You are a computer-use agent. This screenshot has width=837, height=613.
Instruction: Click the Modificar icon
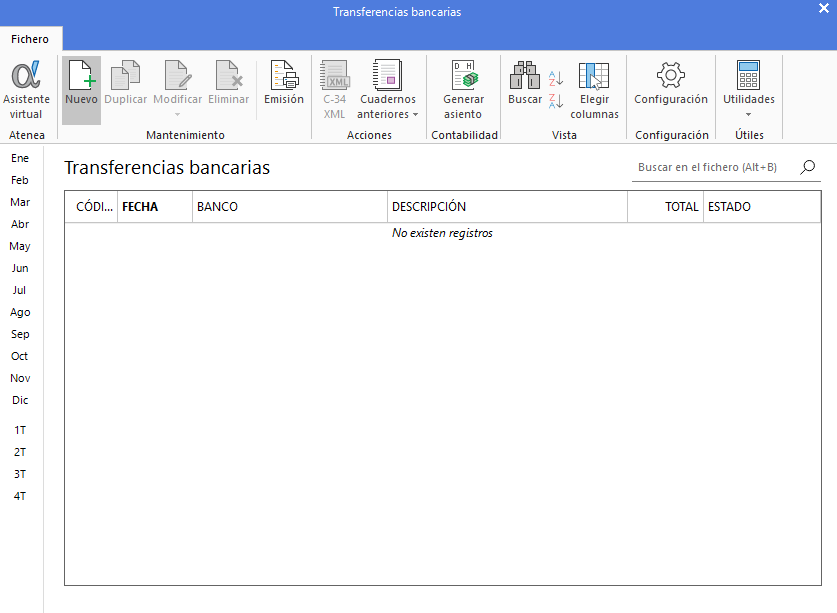point(177,75)
